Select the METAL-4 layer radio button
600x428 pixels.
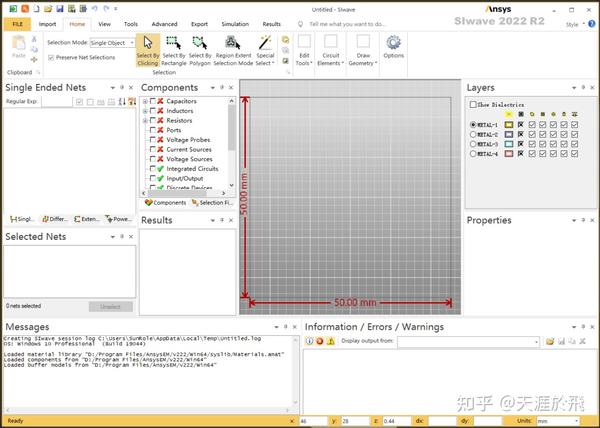tap(473, 154)
